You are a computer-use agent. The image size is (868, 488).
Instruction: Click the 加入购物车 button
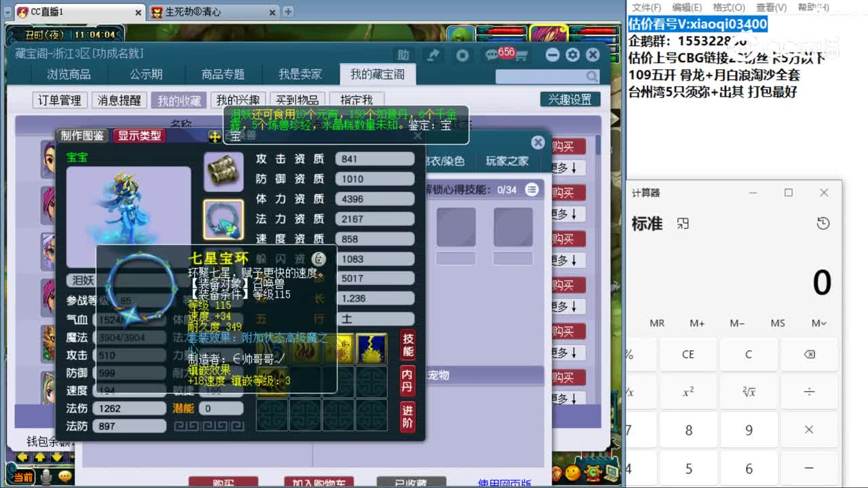(319, 483)
